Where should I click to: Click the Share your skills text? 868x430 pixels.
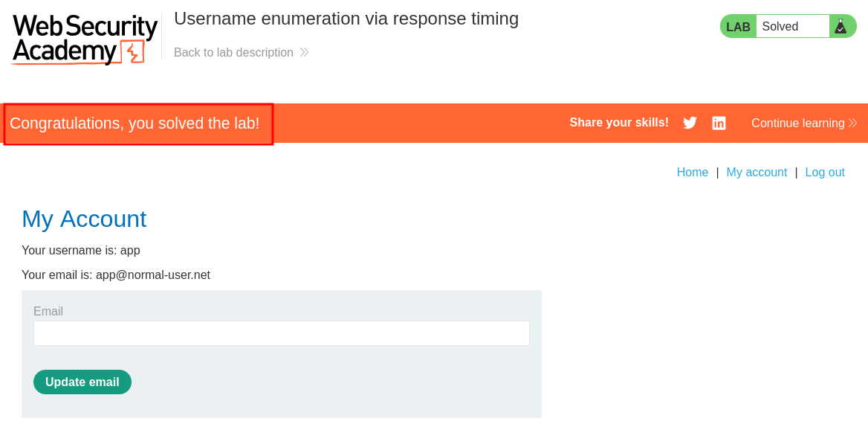click(619, 123)
